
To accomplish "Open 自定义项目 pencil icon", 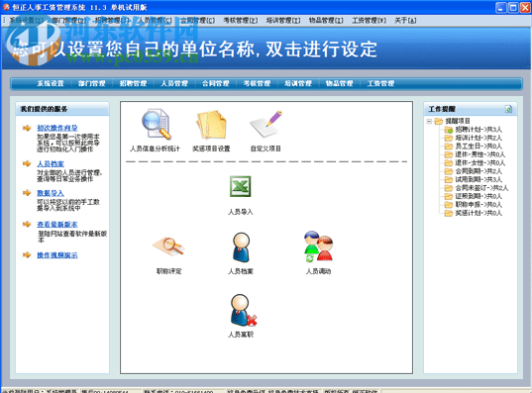I will click(266, 124).
